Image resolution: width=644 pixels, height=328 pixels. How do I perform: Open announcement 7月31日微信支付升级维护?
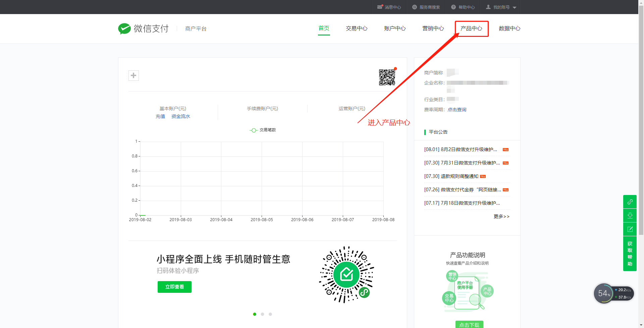click(x=462, y=163)
